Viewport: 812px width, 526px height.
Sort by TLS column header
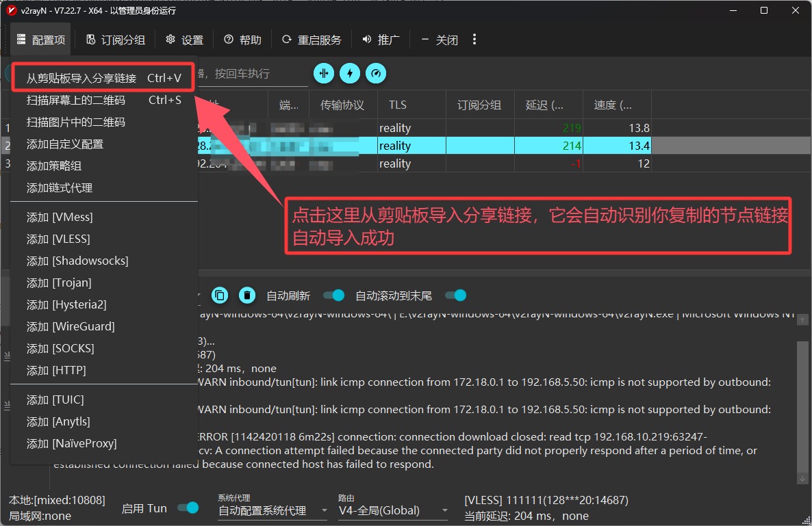411,105
